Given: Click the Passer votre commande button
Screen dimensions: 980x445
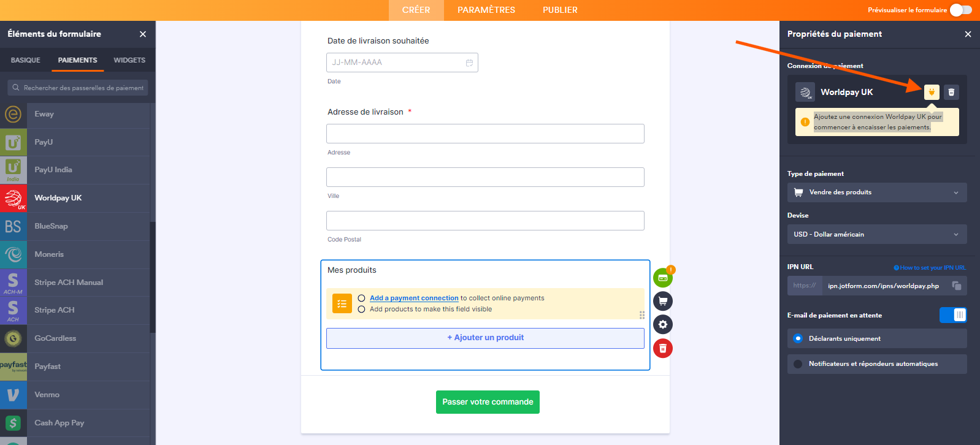Looking at the screenshot, I should pyautogui.click(x=488, y=401).
